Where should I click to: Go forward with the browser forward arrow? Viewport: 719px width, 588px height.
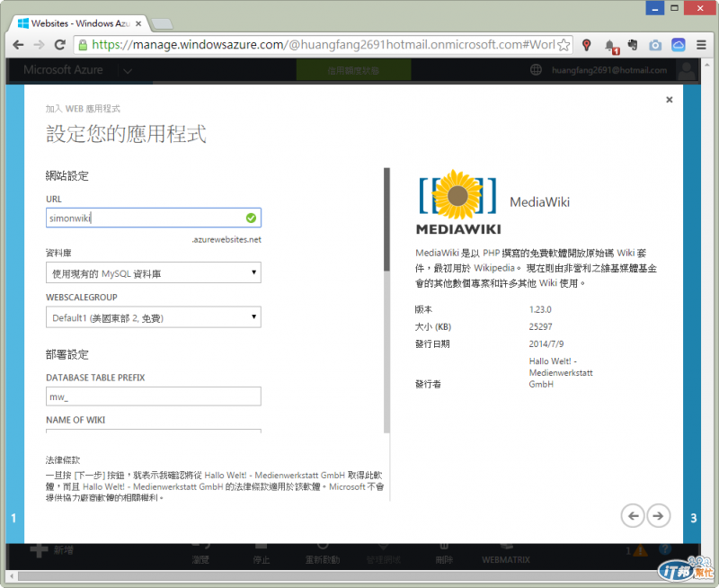[39, 45]
